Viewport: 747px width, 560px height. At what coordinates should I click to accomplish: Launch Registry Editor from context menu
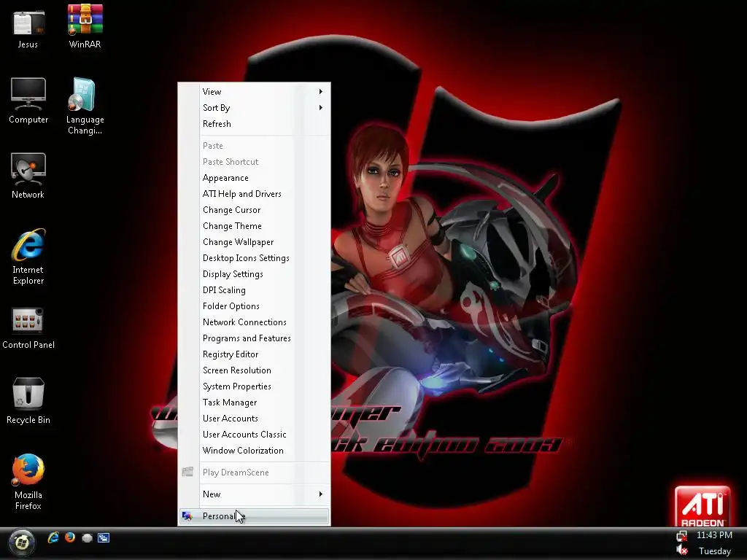(x=231, y=354)
